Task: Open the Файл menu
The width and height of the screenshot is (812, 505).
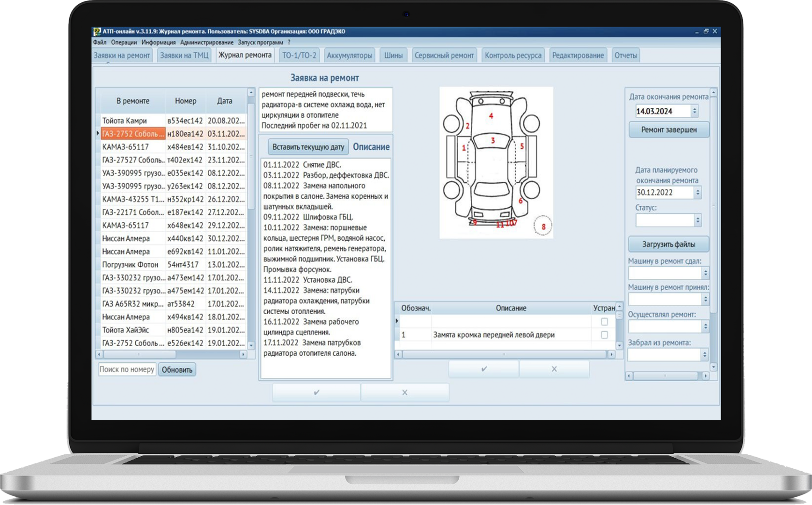Action: tap(100, 43)
